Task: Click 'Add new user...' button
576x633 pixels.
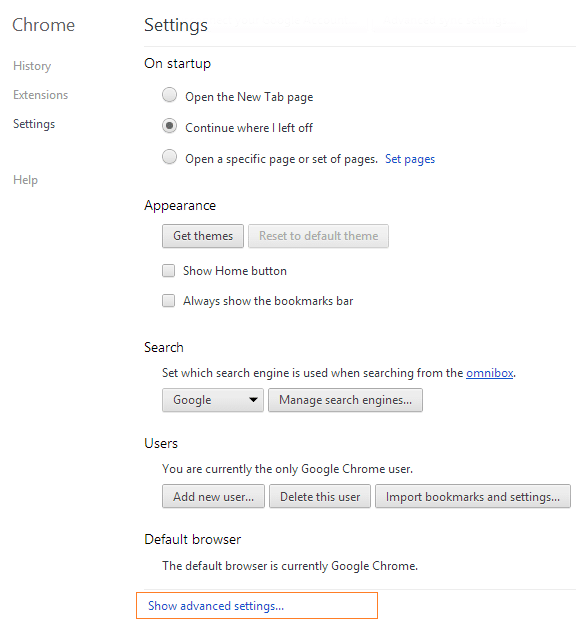Action: pos(214,497)
